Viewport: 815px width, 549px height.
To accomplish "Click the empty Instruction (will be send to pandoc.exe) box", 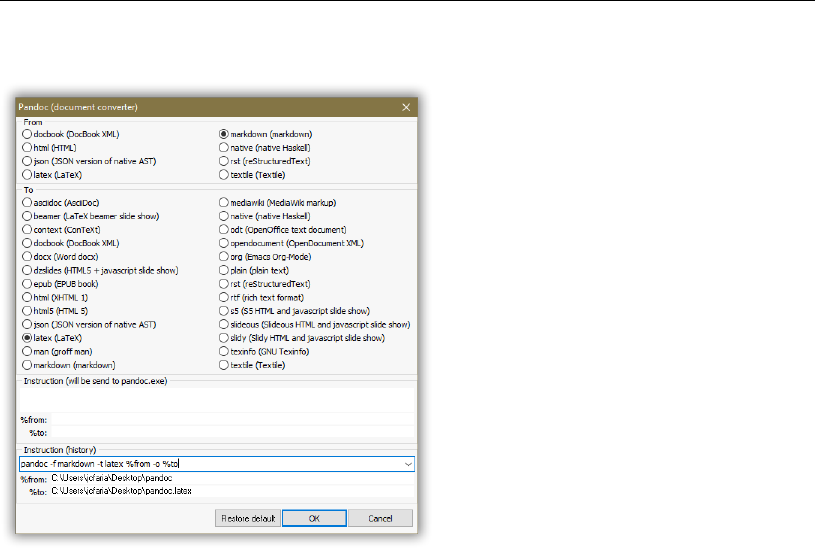I will click(217, 399).
